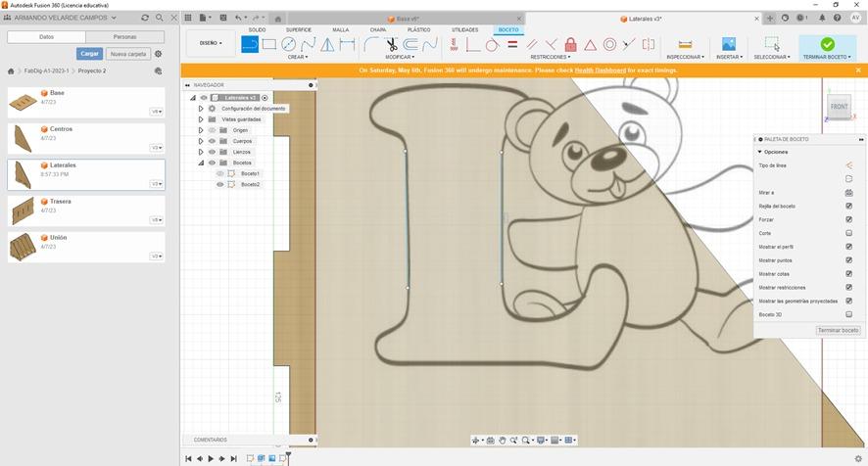Image resolution: width=868 pixels, height=466 pixels.
Task: Click the Cargar upload button
Action: point(89,54)
